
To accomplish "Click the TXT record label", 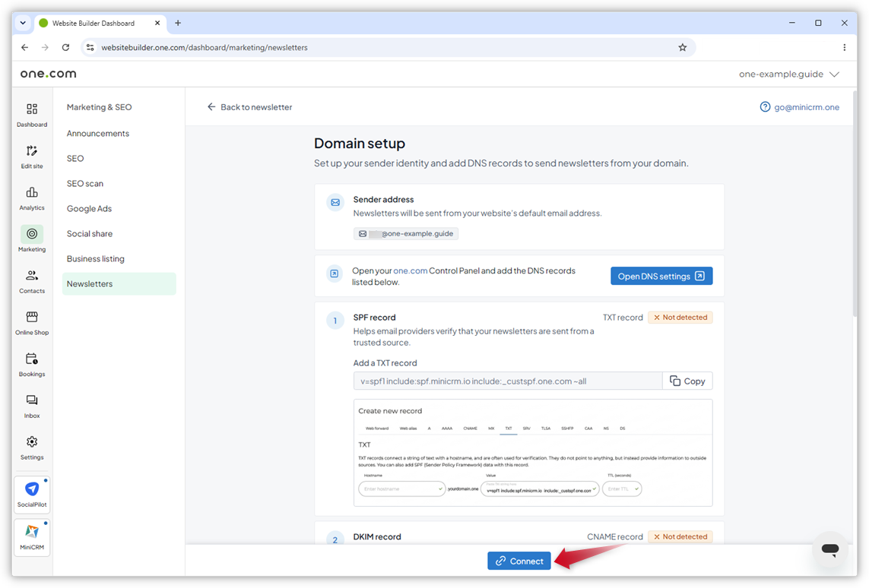I will (x=623, y=318).
